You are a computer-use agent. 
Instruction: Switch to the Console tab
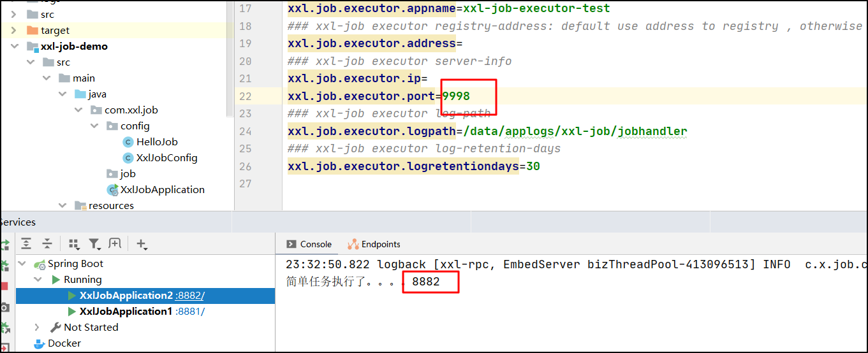point(309,244)
